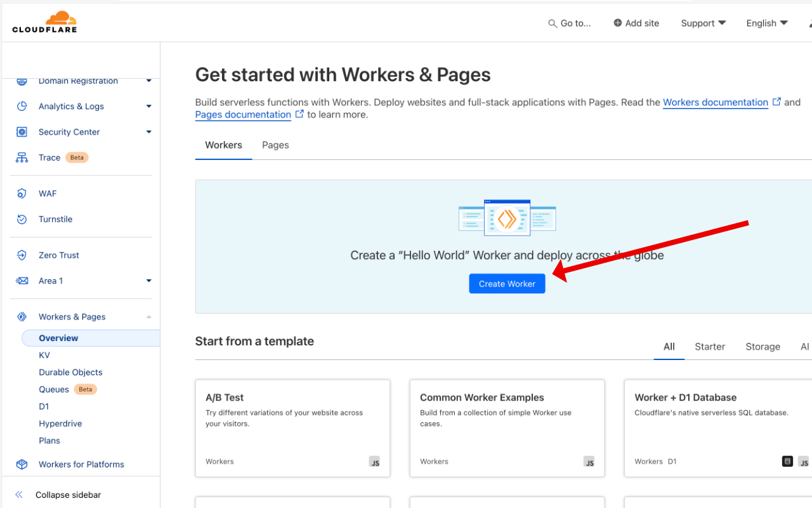812x508 pixels.
Task: Click Collapse sidebar
Action: tap(68, 495)
